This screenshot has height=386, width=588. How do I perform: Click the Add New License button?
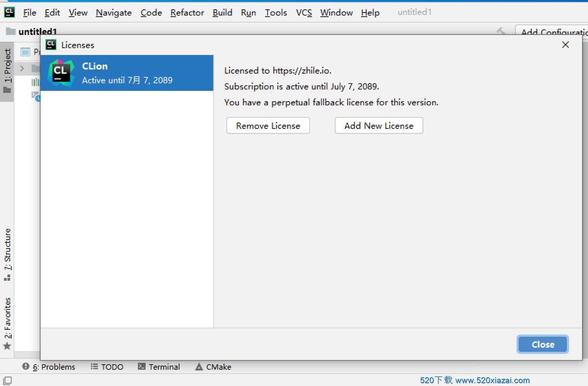pos(379,125)
